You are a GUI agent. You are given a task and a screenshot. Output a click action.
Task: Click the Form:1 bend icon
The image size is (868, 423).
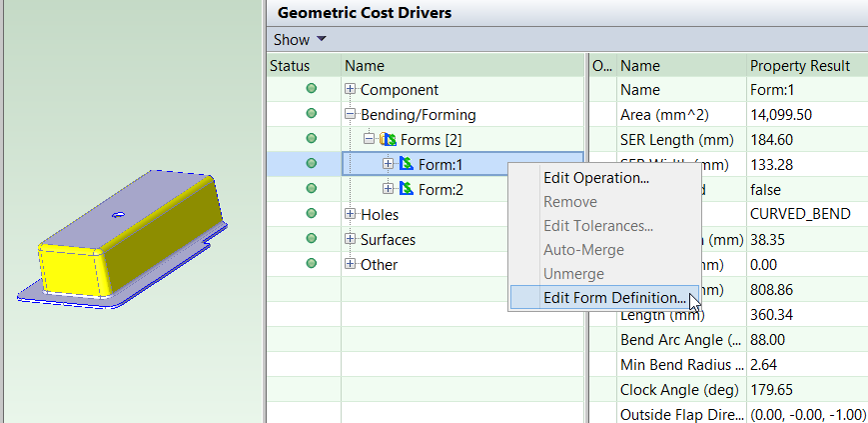point(407,164)
